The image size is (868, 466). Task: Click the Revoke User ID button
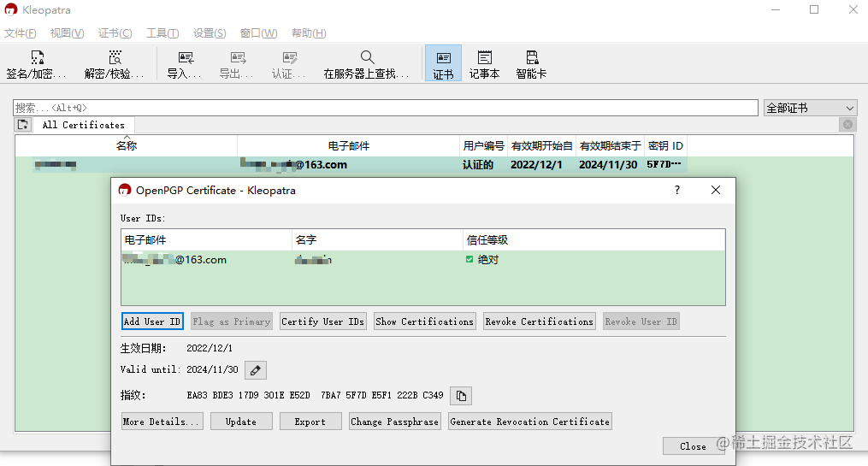(641, 321)
